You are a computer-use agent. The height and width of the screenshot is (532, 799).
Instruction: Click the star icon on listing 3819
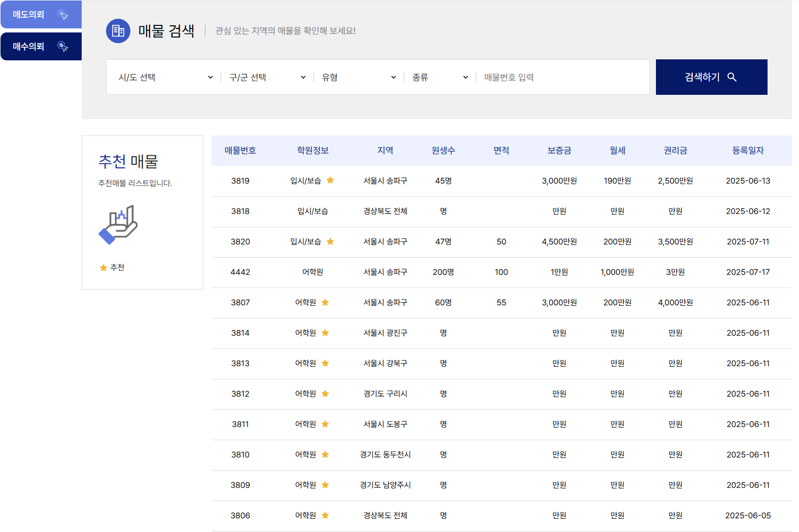330,181
